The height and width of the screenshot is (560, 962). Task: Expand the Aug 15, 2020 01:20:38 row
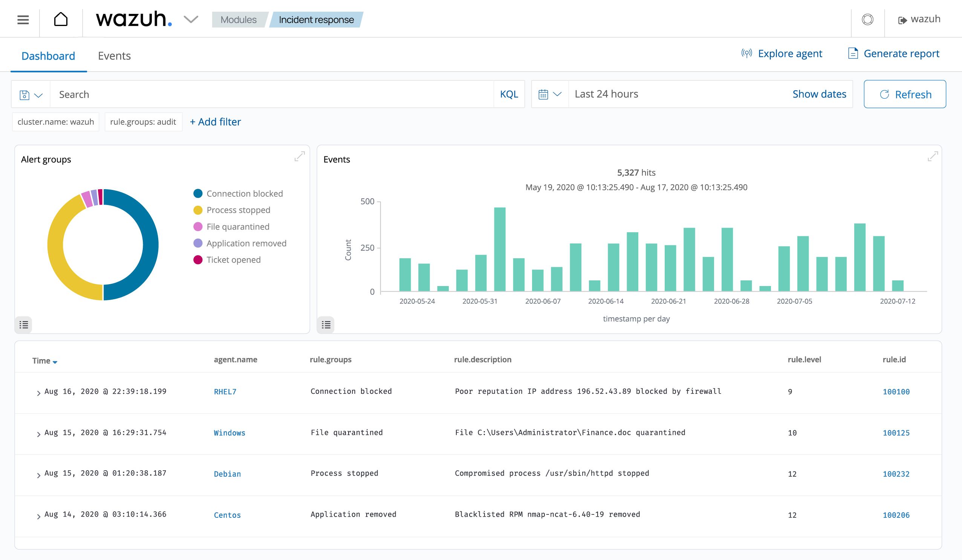tap(38, 475)
